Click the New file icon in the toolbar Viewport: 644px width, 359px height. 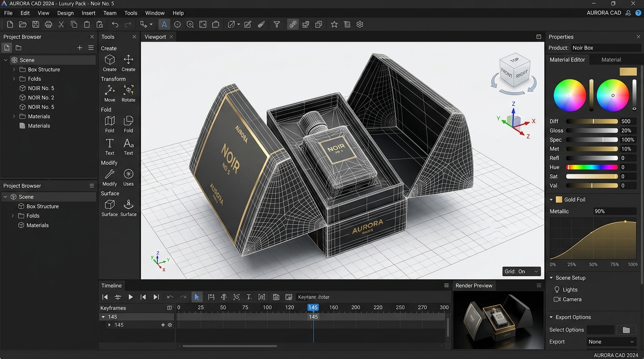[x=10, y=24]
